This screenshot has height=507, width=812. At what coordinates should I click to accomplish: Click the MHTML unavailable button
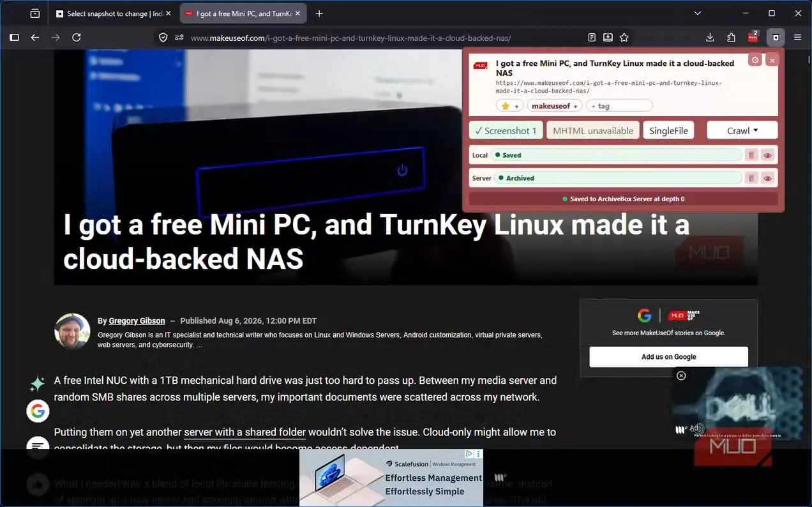pos(593,130)
